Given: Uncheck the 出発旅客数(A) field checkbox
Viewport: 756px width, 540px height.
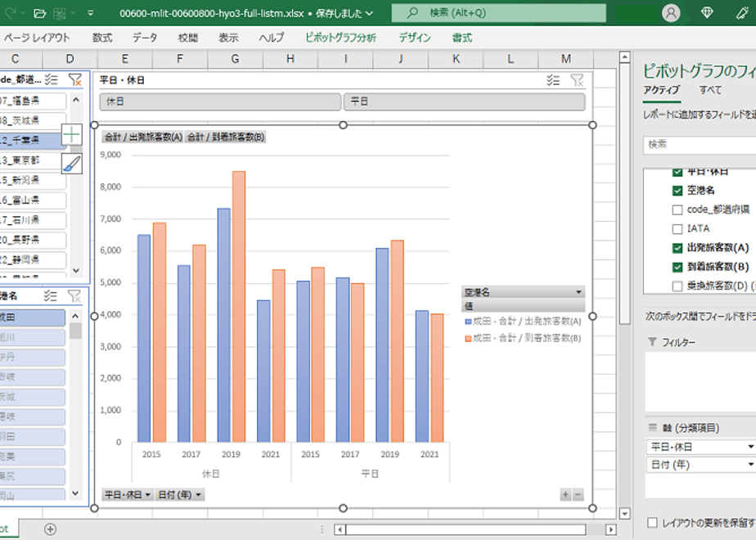Looking at the screenshot, I should 677,248.
